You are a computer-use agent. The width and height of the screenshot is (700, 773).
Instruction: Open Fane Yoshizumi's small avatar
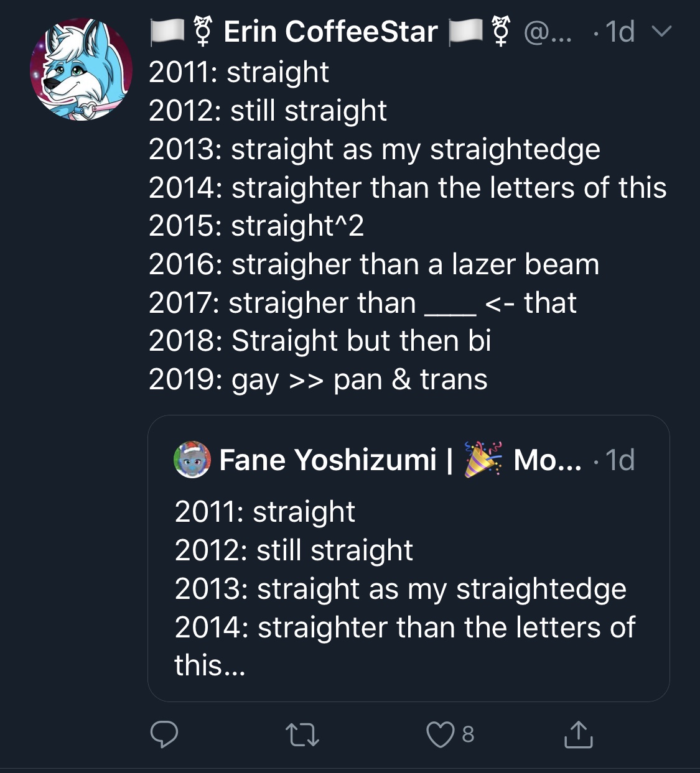(192, 460)
